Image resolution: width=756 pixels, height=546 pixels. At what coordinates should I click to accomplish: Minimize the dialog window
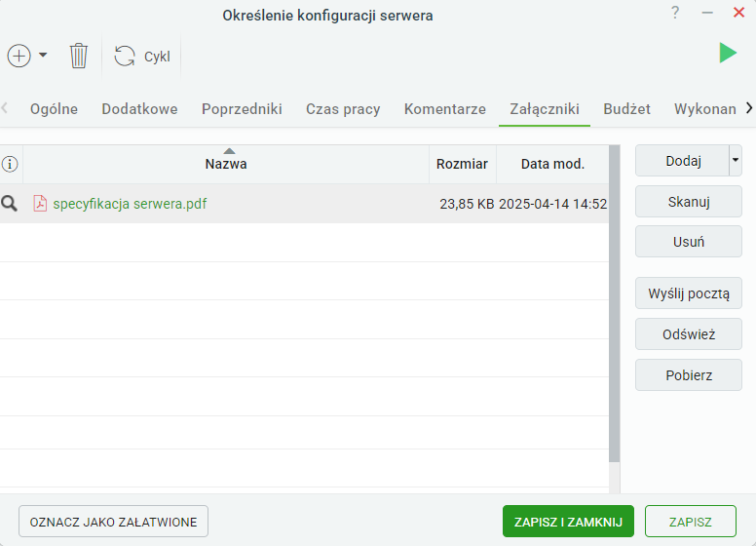(707, 13)
